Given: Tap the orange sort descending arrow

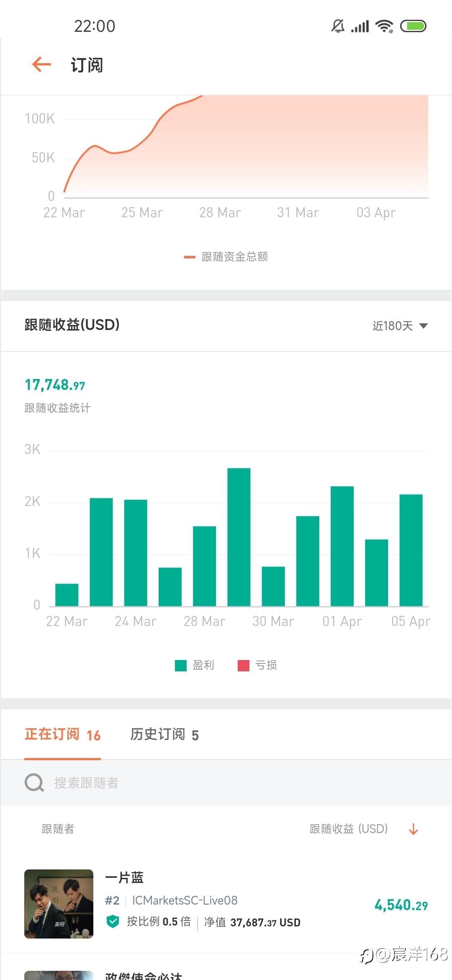Looking at the screenshot, I should coord(413,829).
